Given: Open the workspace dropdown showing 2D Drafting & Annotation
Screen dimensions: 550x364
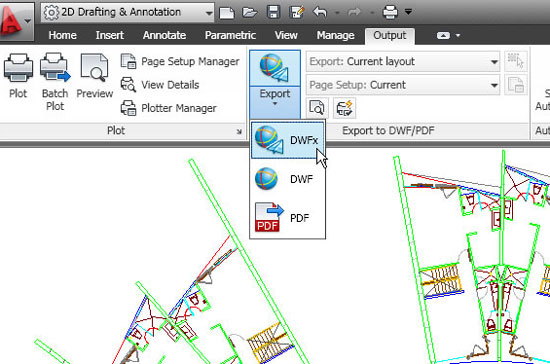Looking at the screenshot, I should 127,13.
